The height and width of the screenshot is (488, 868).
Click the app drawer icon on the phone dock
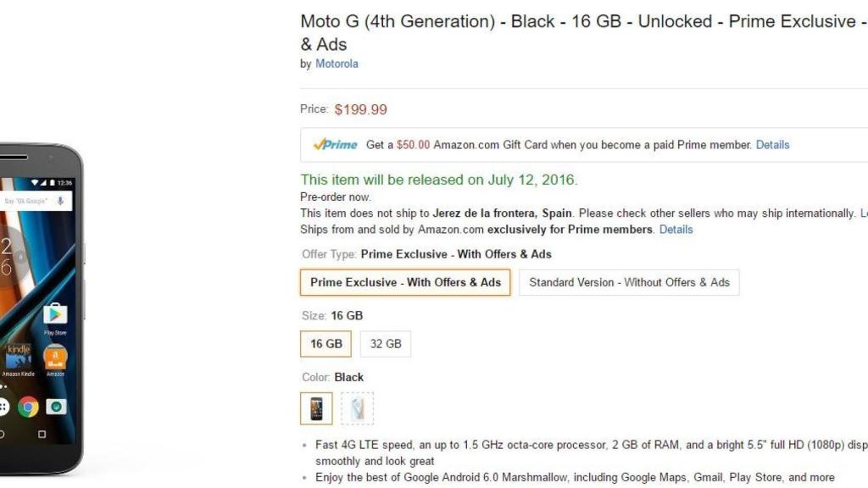pyautogui.click(x=3, y=407)
